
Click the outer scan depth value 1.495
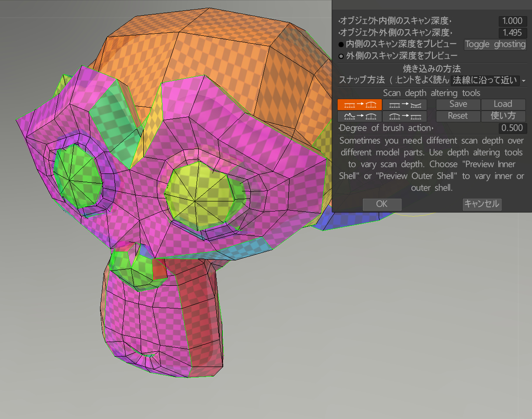(512, 33)
